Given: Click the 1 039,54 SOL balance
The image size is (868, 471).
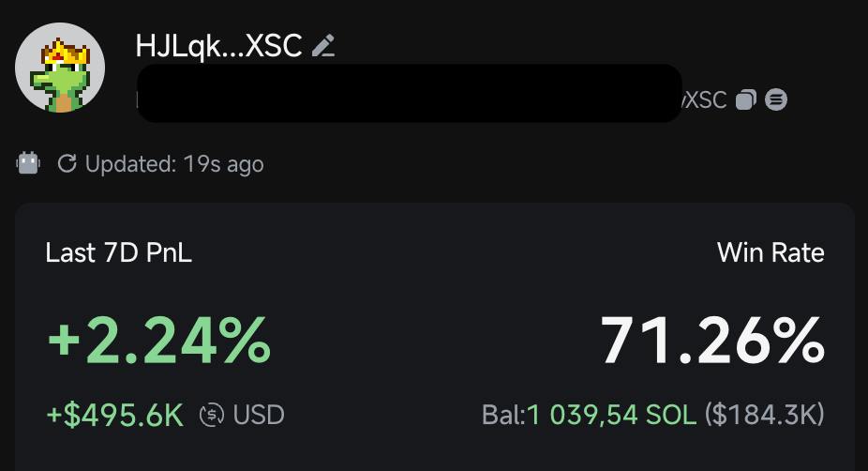Looking at the screenshot, I should (612, 415).
